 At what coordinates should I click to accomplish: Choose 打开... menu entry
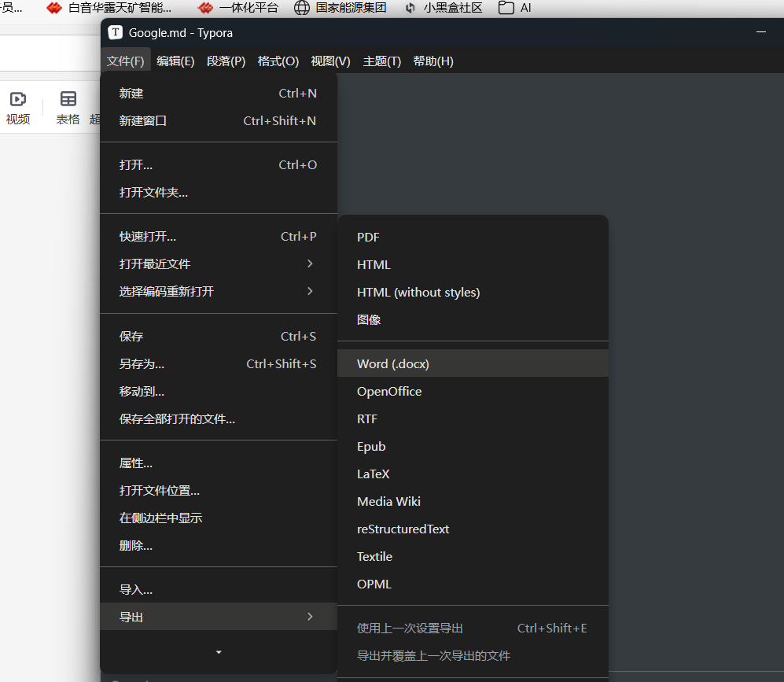[x=219, y=165]
